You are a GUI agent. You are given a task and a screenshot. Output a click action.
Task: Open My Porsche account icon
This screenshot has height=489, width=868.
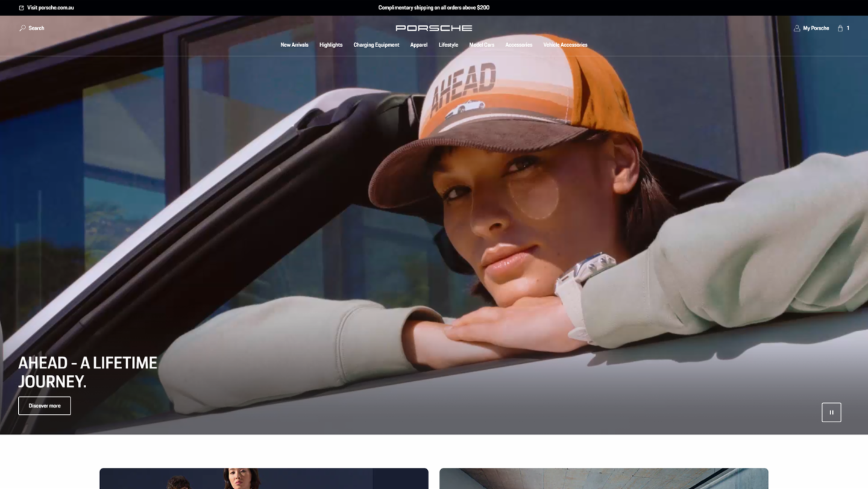797,28
